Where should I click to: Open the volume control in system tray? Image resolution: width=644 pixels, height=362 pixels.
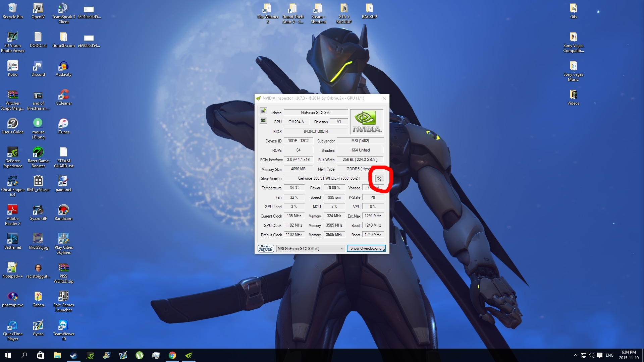tap(591, 355)
